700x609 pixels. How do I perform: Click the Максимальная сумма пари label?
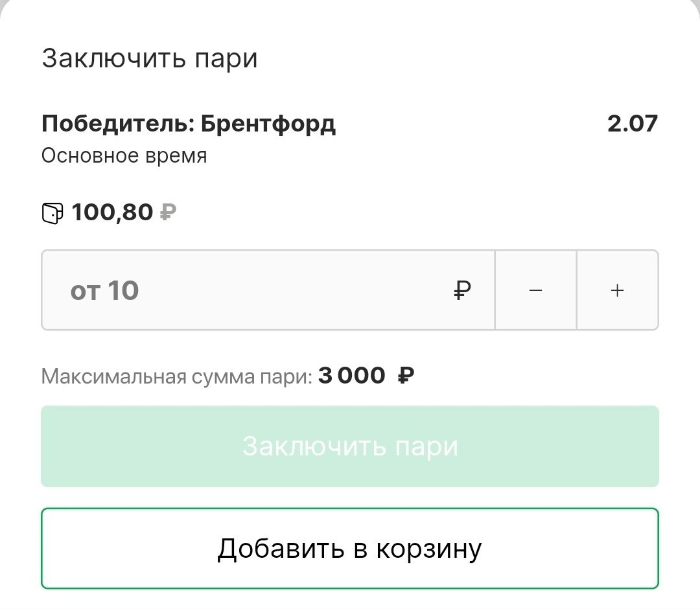coord(177,376)
